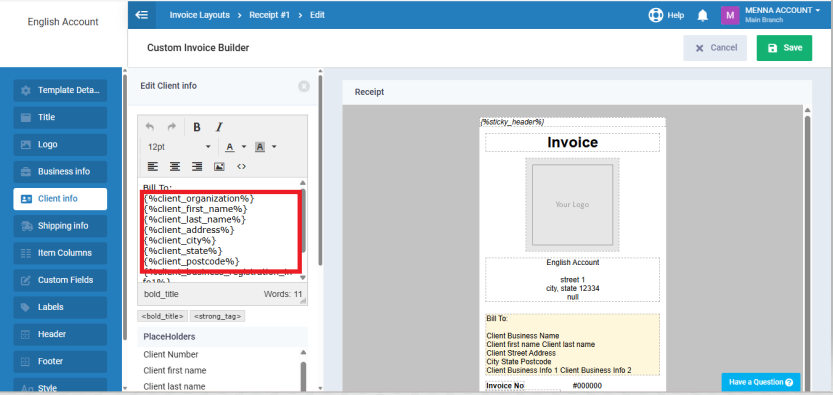
Task: Open Footer in the sidebar
Action: (x=60, y=361)
